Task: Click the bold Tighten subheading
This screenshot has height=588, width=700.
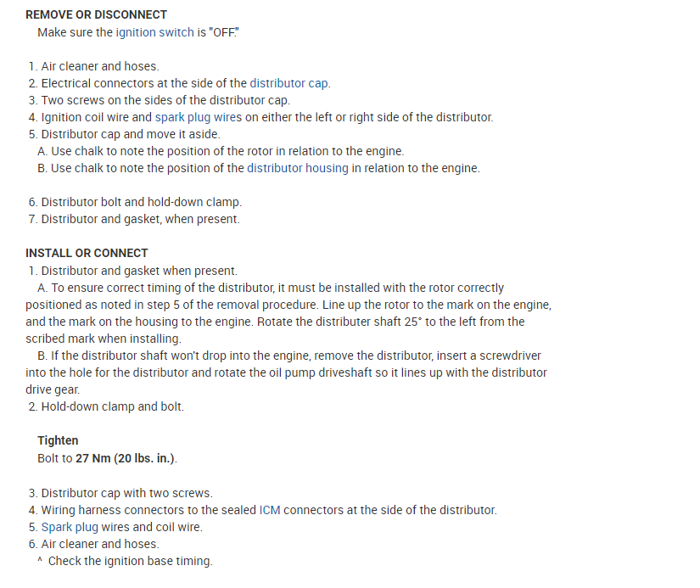Action: pos(58,440)
